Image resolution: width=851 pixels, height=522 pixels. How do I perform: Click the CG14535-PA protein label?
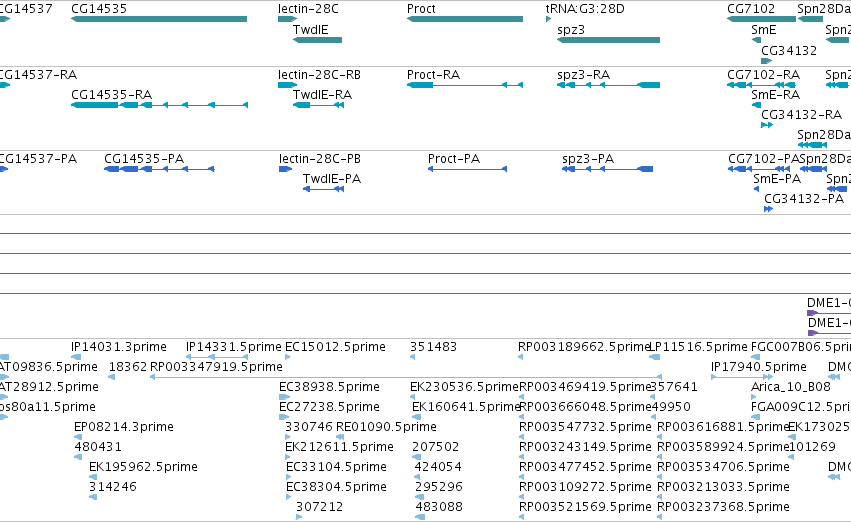point(144,158)
